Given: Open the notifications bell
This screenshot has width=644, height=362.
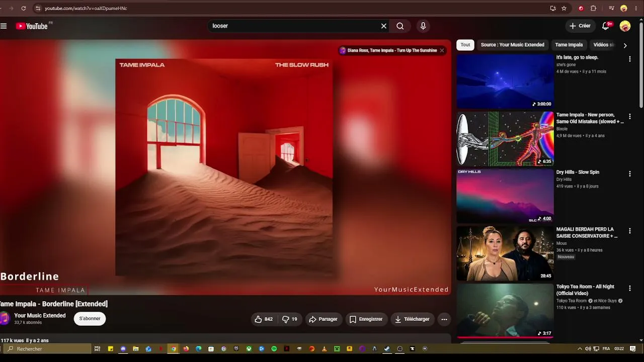Looking at the screenshot, I should coord(606,26).
